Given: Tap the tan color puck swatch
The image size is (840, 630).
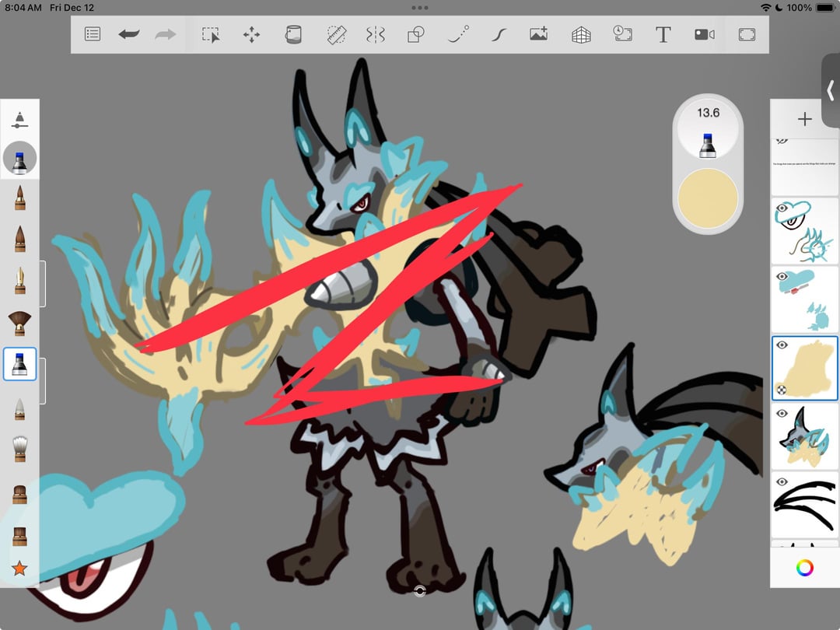Looking at the screenshot, I should pos(707,198).
